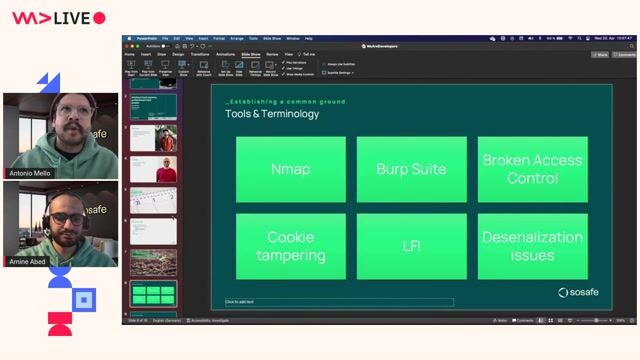
Task: Open the Undo history dropdown arrow
Action: coord(196,46)
